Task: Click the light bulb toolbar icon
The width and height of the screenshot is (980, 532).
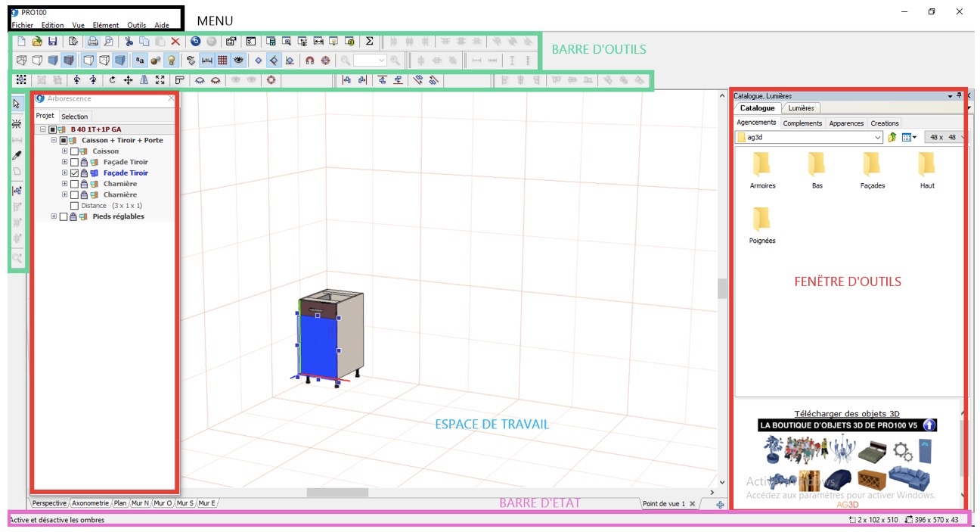Action: pyautogui.click(x=172, y=60)
